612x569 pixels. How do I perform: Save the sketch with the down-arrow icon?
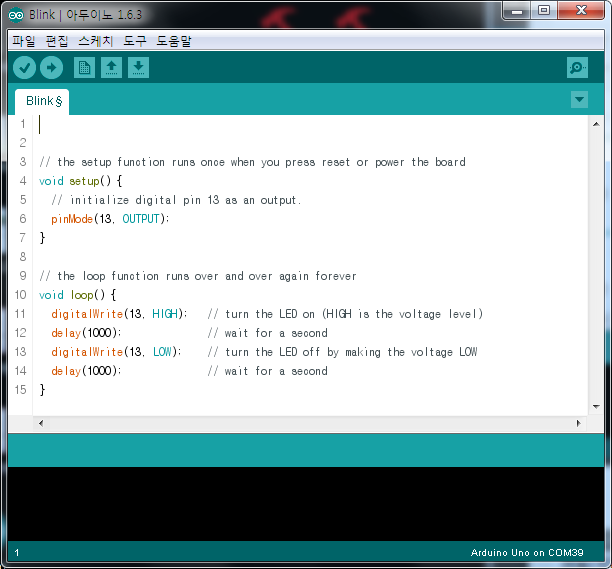pyautogui.click(x=138, y=68)
